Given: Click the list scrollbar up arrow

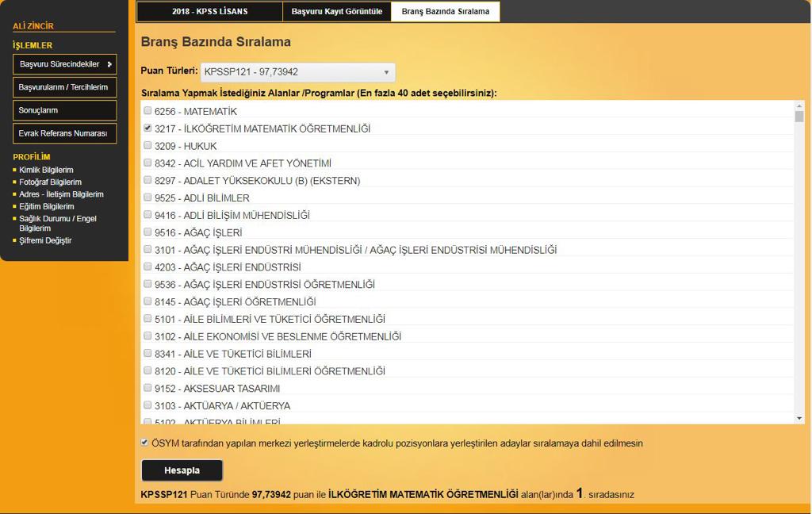Looking at the screenshot, I should pyautogui.click(x=799, y=105).
